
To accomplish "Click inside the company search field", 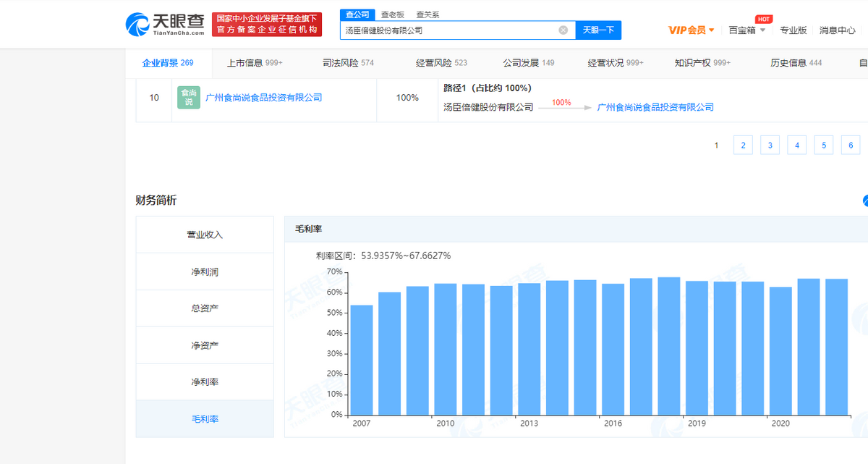I will tap(448, 30).
